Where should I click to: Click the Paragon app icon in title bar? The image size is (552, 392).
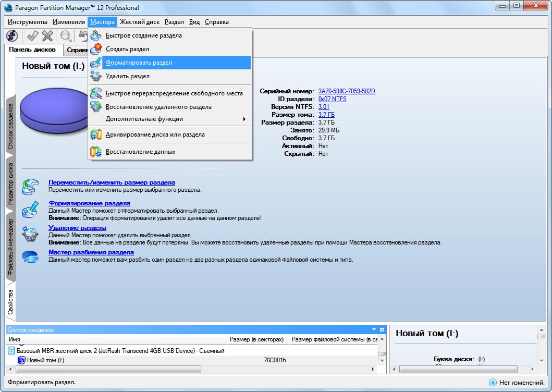tap(8, 8)
